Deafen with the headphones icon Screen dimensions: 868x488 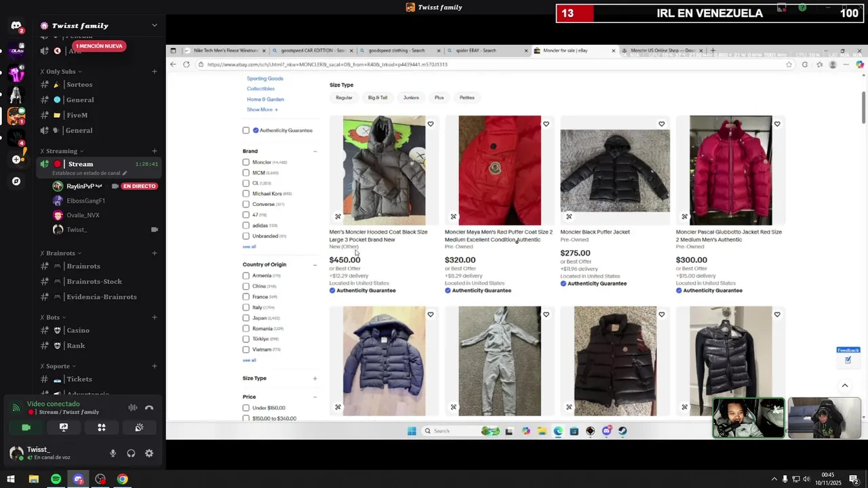131,453
